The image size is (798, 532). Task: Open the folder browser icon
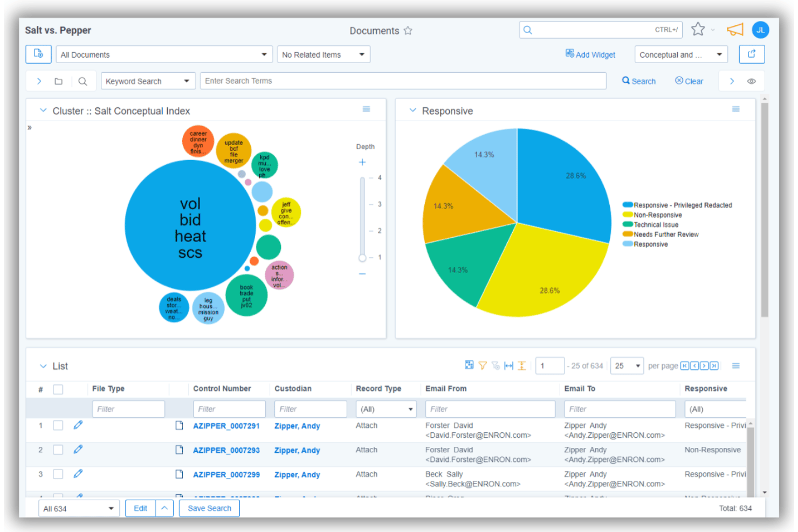[59, 81]
